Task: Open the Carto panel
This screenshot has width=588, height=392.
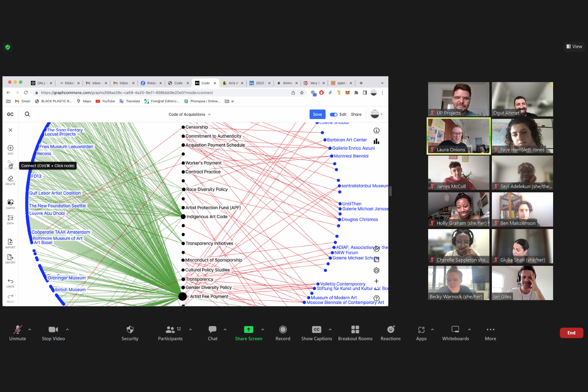Action: tap(10, 203)
